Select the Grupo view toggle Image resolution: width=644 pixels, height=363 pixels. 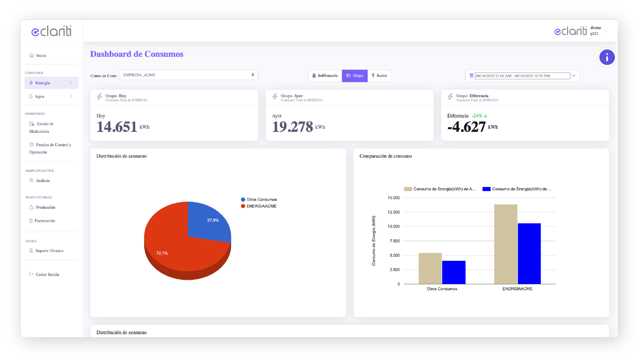tap(354, 76)
